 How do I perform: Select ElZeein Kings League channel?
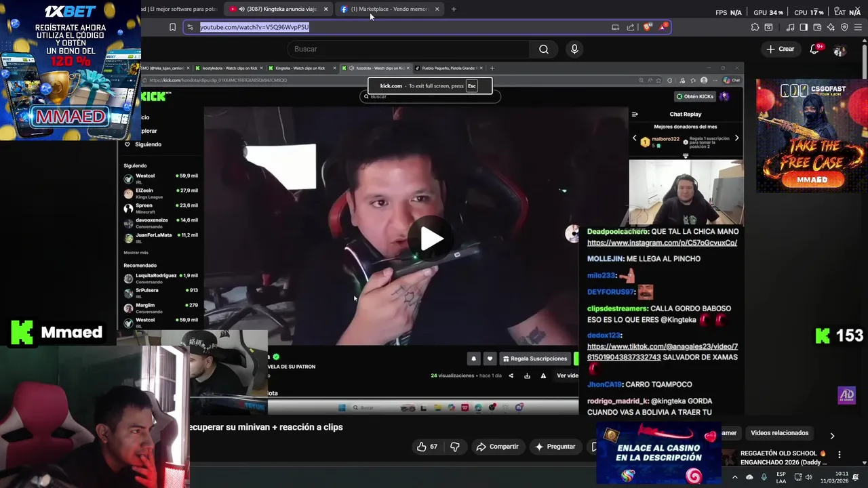[x=161, y=194]
